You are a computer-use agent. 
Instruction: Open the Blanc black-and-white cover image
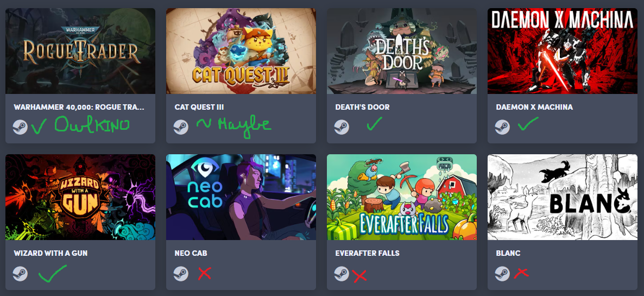pos(562,197)
